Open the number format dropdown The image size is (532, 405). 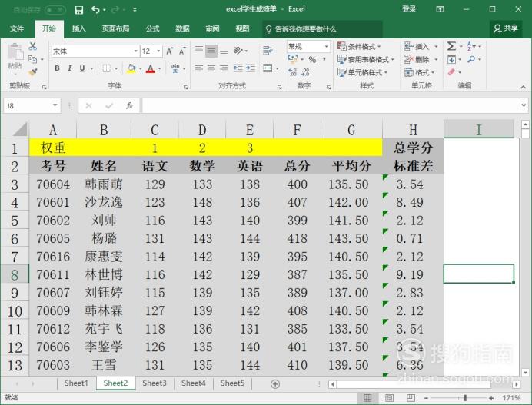coord(327,46)
